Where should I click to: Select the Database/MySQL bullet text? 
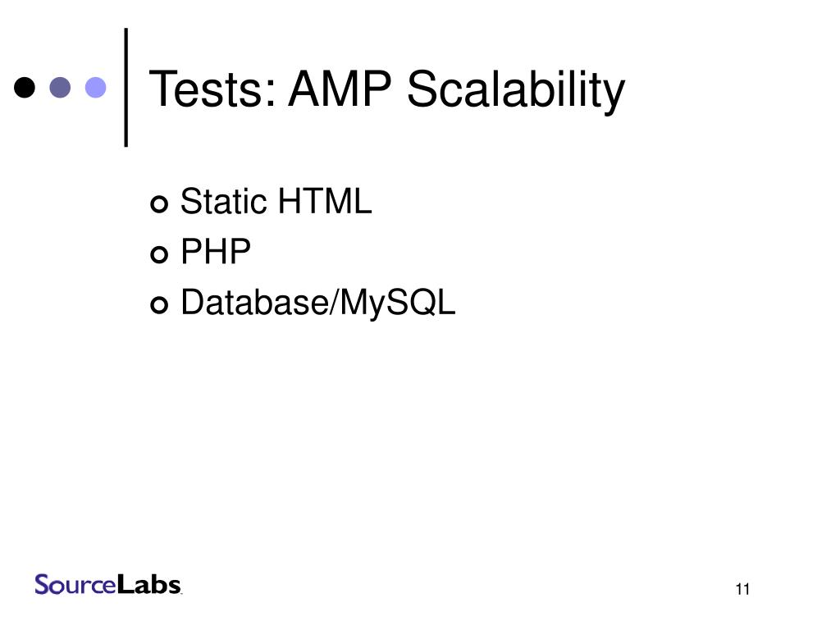(x=318, y=304)
